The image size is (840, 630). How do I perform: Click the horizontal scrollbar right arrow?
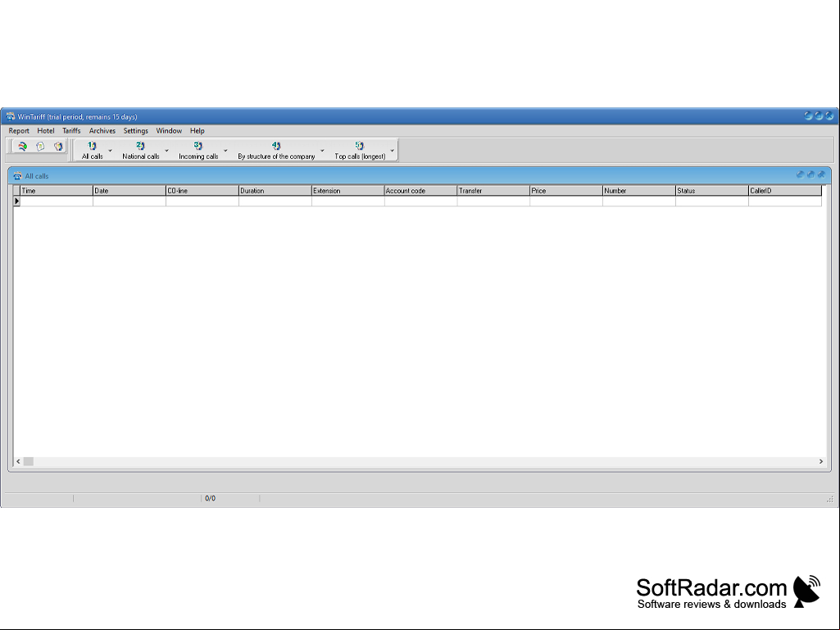[820, 461]
